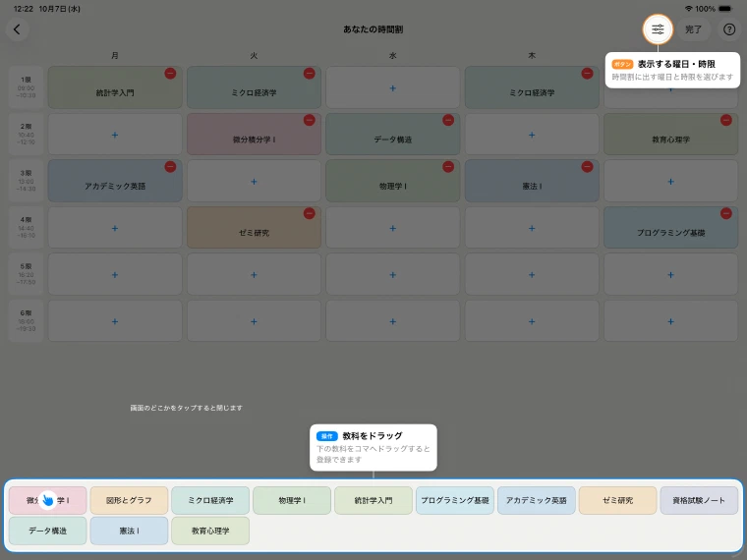Delete 憲法 I from Thursday 3限 via the minus badge

(x=587, y=167)
